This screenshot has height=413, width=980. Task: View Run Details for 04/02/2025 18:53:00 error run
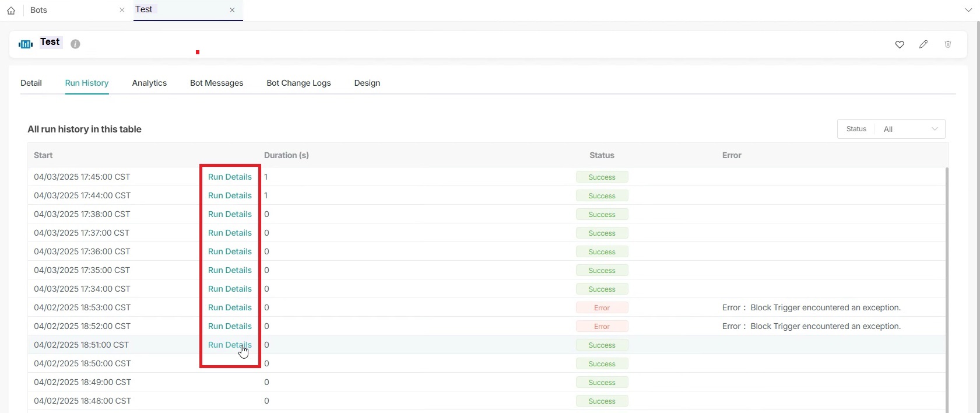click(230, 307)
